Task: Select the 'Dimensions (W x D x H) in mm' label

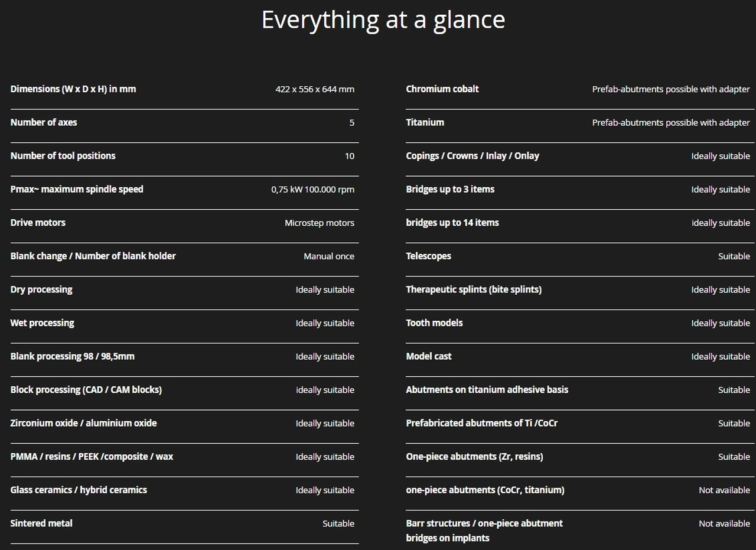Action: (x=73, y=89)
